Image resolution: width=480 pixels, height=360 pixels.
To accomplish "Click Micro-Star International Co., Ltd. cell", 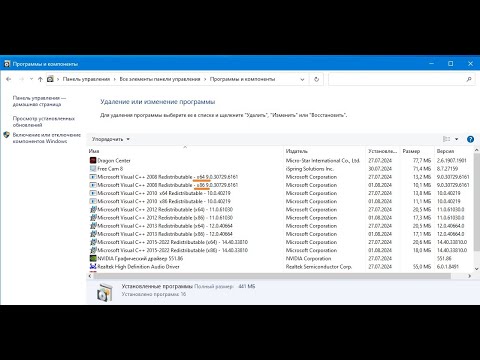I will [x=323, y=160].
